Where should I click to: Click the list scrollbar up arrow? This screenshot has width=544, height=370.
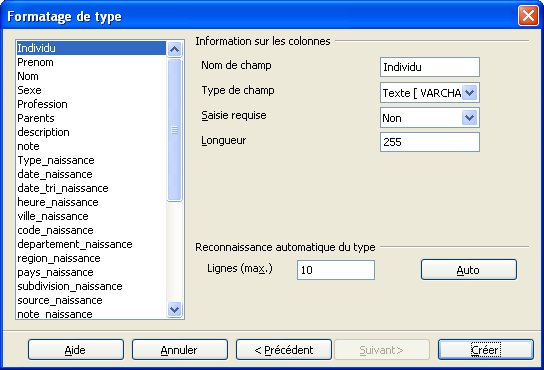point(175,49)
